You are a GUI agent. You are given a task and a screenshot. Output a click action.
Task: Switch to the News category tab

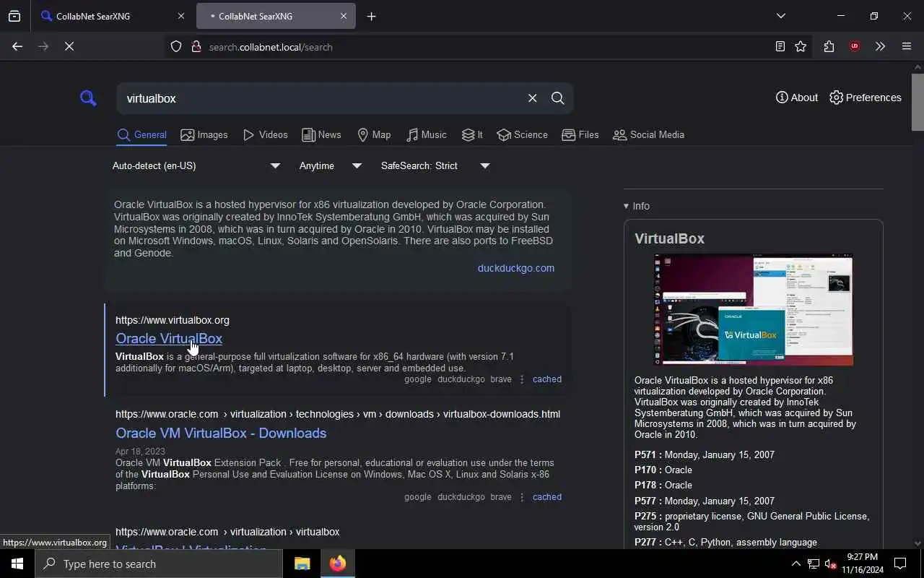tap(321, 135)
